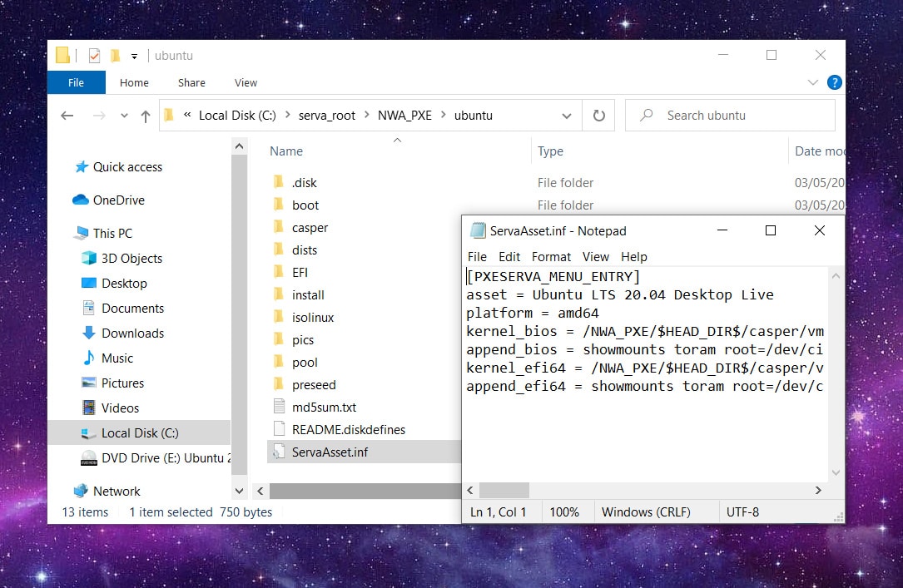This screenshot has width=903, height=588.
Task: Select the .disk folder icon
Action: click(x=279, y=182)
